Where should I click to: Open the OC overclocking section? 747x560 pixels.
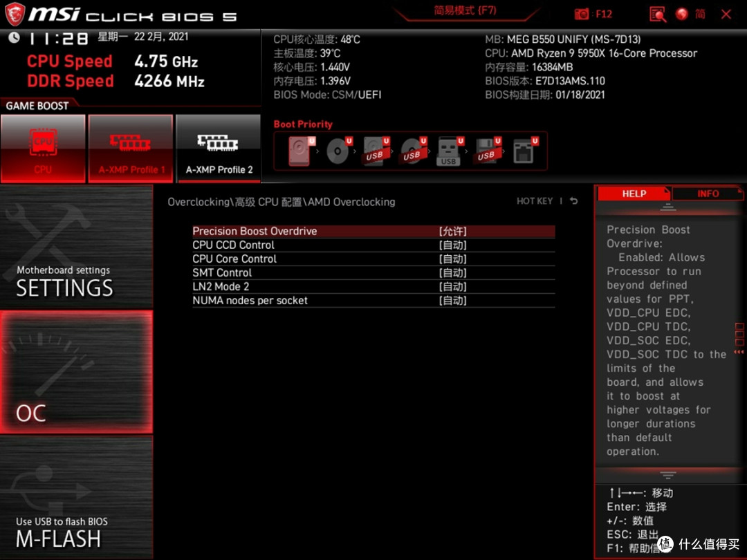tap(76, 372)
